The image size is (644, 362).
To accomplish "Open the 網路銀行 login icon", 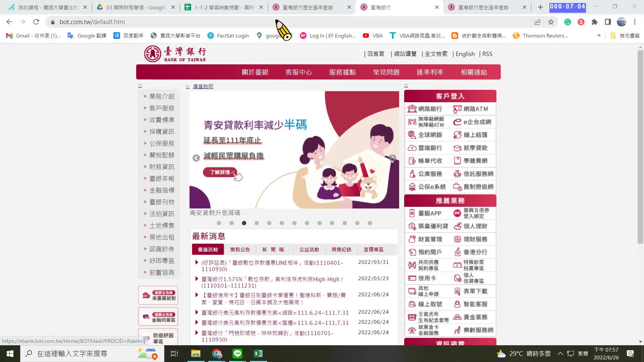I will tap(412, 109).
